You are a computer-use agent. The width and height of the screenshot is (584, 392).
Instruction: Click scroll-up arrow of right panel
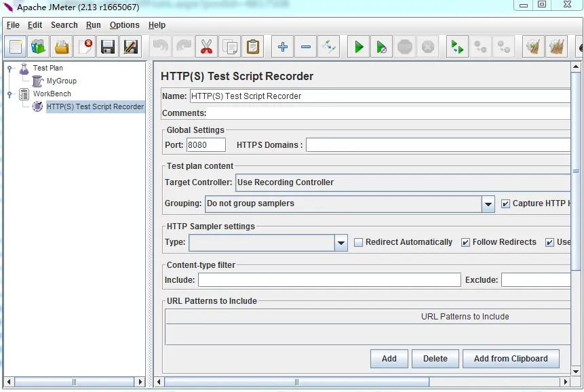coord(575,67)
